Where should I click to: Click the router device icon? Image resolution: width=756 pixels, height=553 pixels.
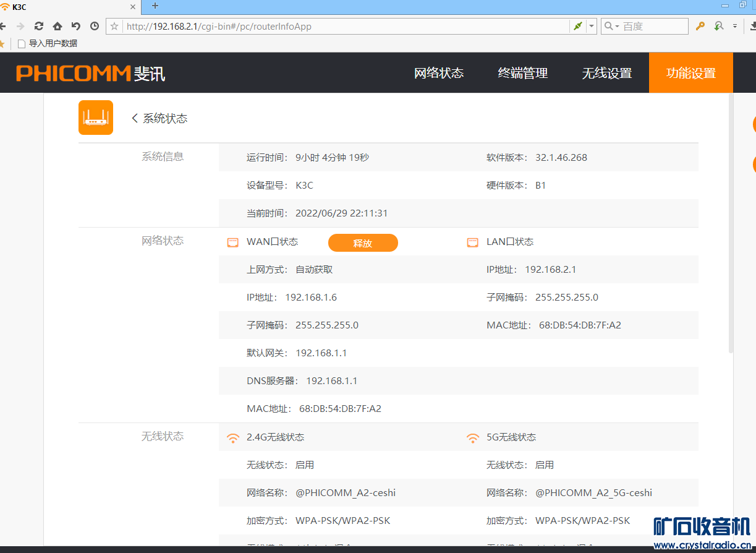click(x=96, y=118)
